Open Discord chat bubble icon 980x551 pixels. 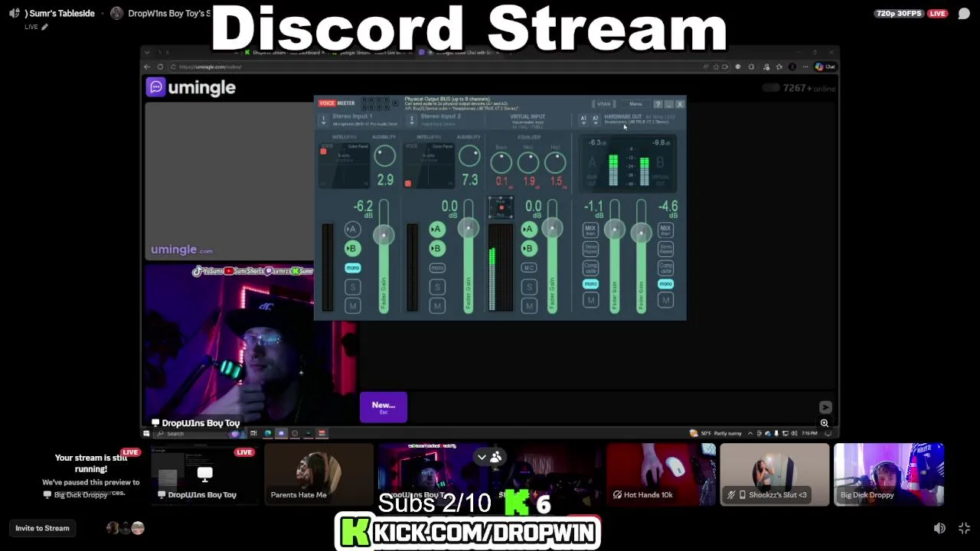(x=964, y=14)
